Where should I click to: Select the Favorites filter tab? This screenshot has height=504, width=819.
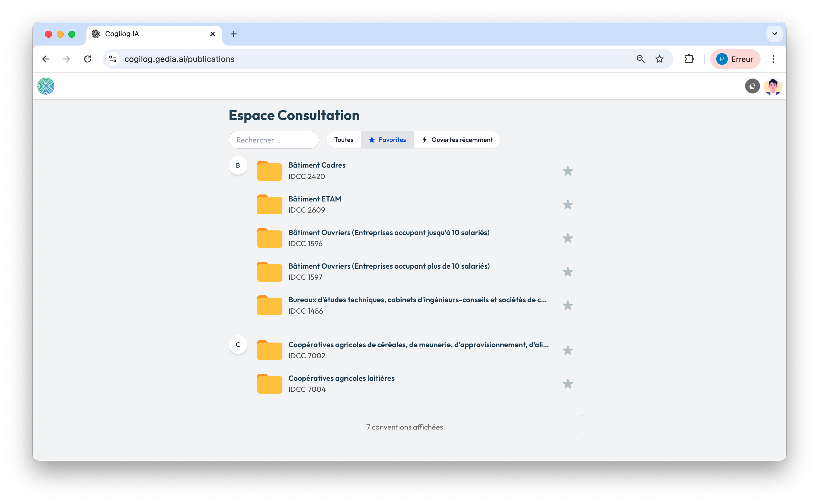(387, 140)
